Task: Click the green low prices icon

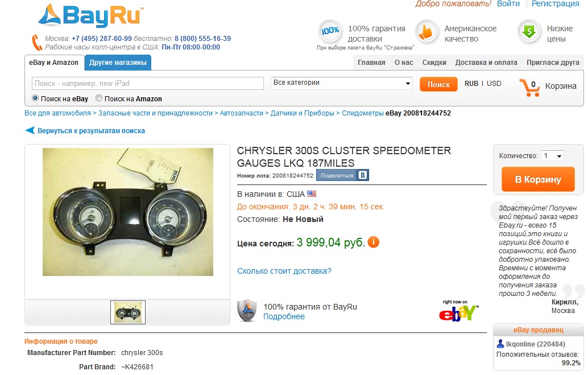Action: 529,32
